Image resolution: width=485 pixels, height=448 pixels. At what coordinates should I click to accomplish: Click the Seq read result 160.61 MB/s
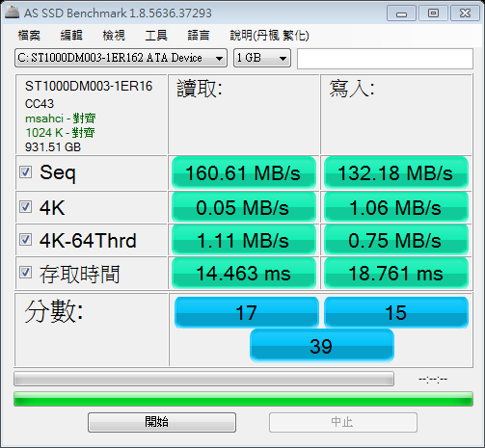[x=244, y=173]
